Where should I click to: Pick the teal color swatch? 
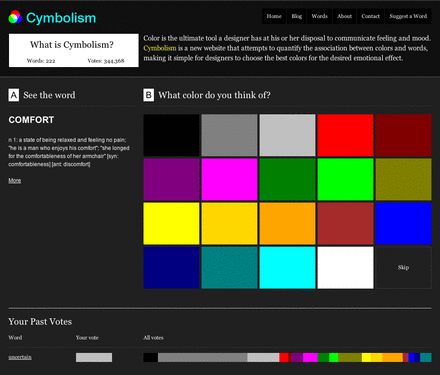tap(229, 267)
